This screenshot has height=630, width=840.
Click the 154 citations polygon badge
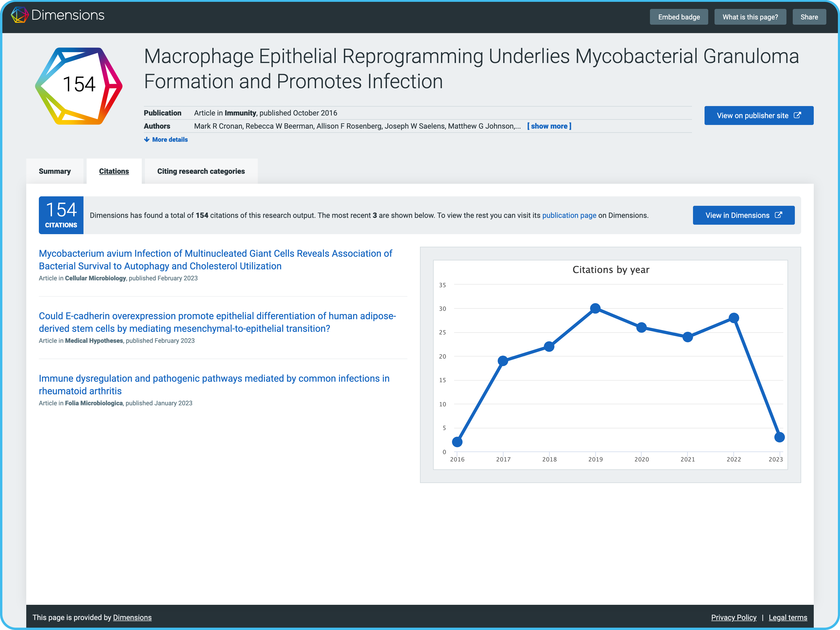pos(78,86)
